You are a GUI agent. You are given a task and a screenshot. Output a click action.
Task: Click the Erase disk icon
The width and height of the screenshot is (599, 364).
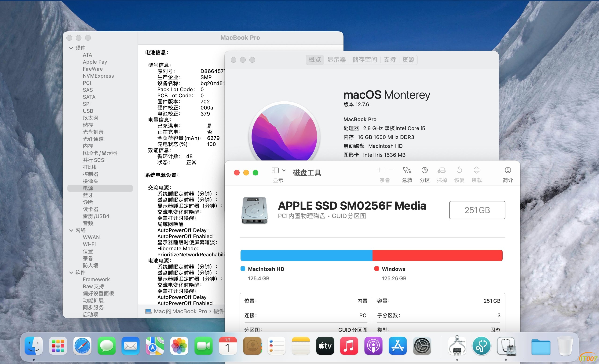pyautogui.click(x=442, y=170)
